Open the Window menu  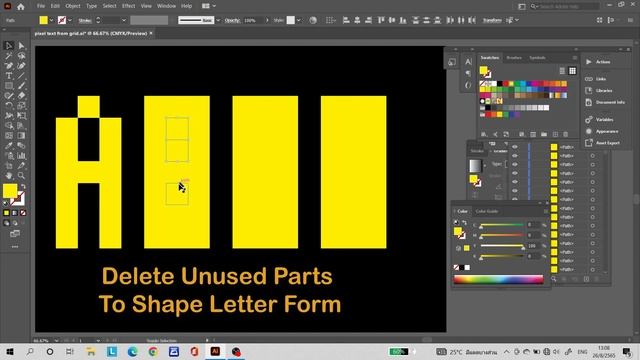coord(166,6)
